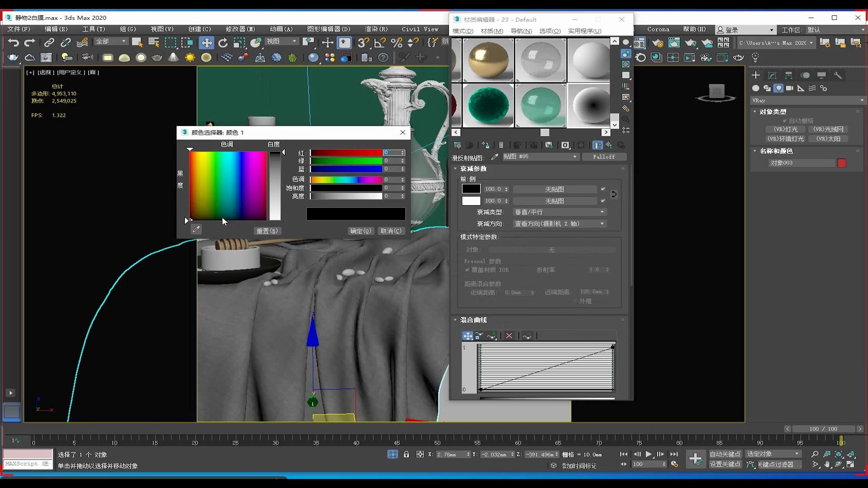This screenshot has height=488, width=868.
Task: Click the white side color swatch
Action: pyautogui.click(x=471, y=201)
